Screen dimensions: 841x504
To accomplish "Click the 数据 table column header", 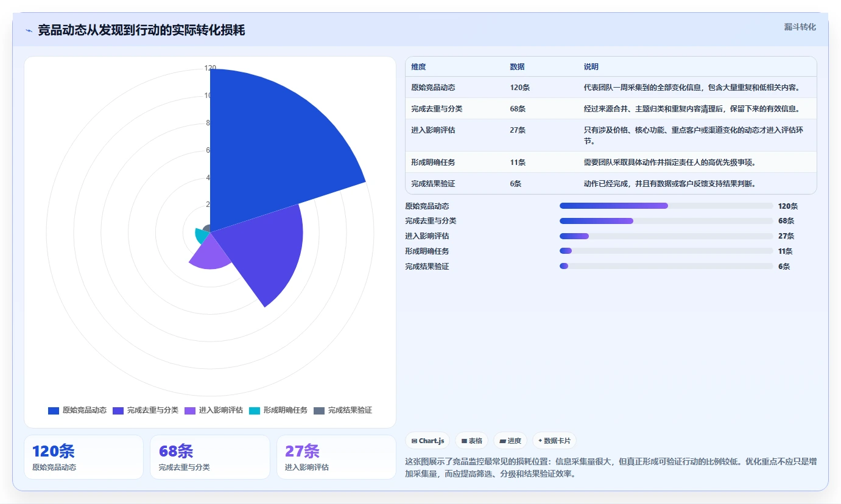I will coord(517,67).
